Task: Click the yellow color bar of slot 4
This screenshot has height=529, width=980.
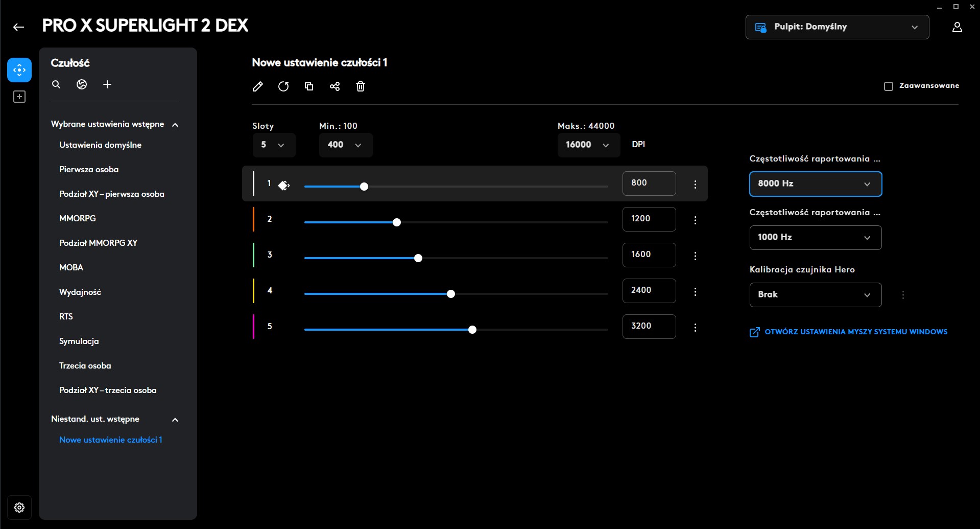Action: pos(253,291)
